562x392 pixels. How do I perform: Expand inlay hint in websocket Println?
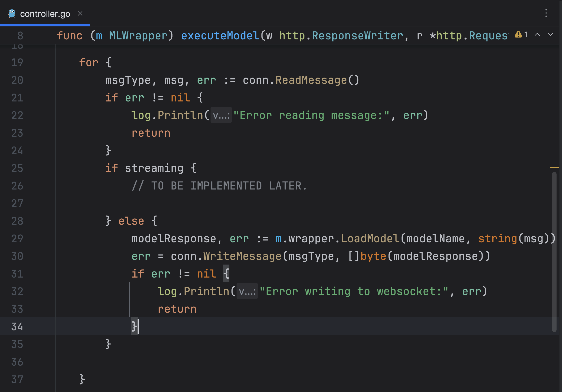[247, 291]
